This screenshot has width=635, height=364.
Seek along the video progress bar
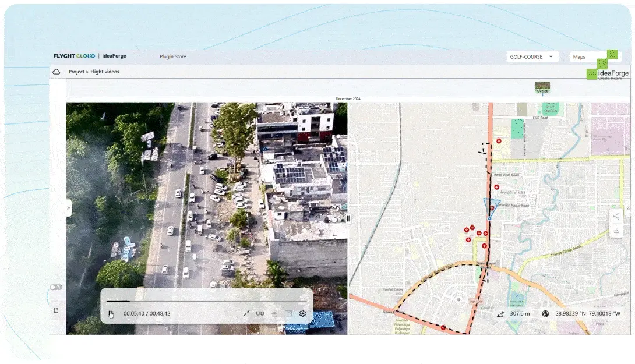coord(206,301)
